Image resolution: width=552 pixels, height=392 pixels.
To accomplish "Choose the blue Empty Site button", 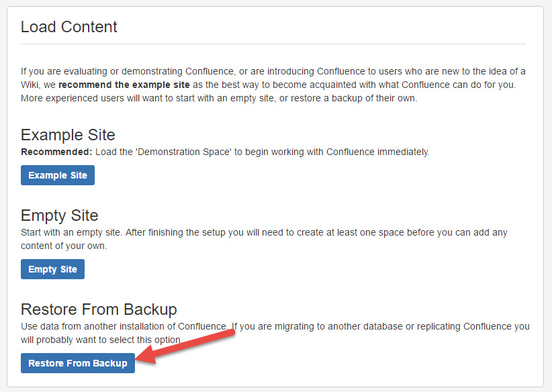I will 53,269.
